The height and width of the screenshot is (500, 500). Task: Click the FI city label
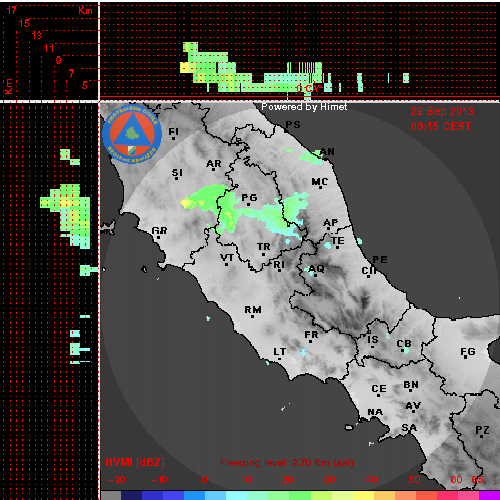pyautogui.click(x=173, y=132)
